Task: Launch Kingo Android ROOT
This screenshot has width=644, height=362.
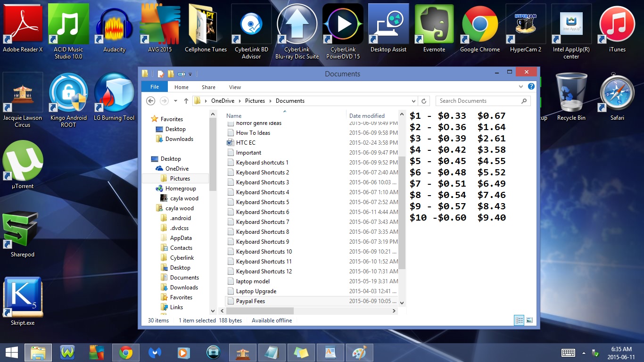Action: pyautogui.click(x=68, y=100)
